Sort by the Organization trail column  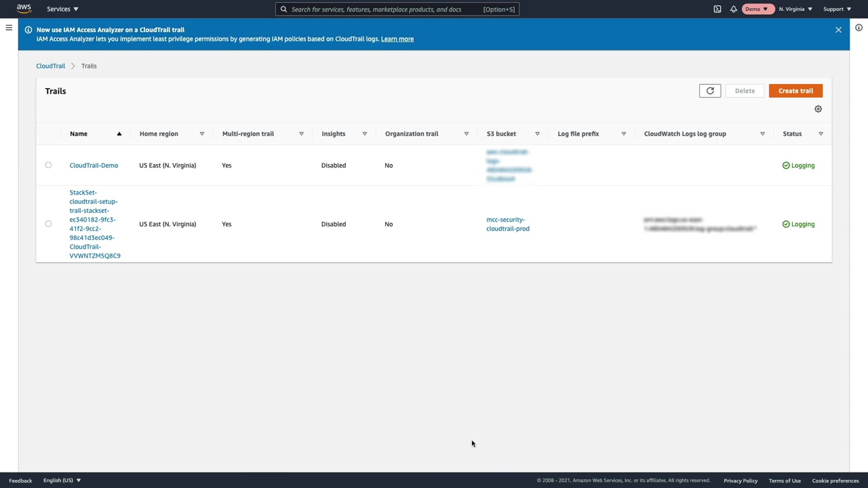[466, 134]
